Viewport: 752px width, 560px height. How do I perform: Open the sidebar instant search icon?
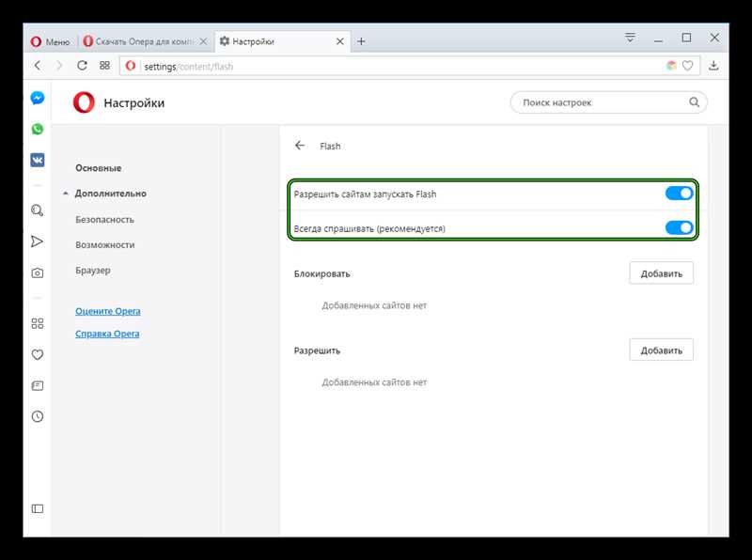(x=38, y=210)
